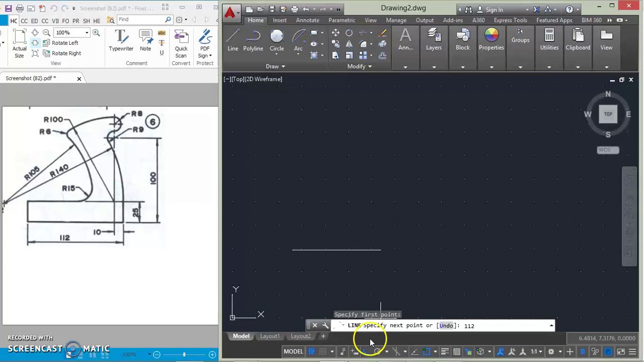Click Actual Size button in Foxit
Screen dimensions: 644x362
point(19,44)
